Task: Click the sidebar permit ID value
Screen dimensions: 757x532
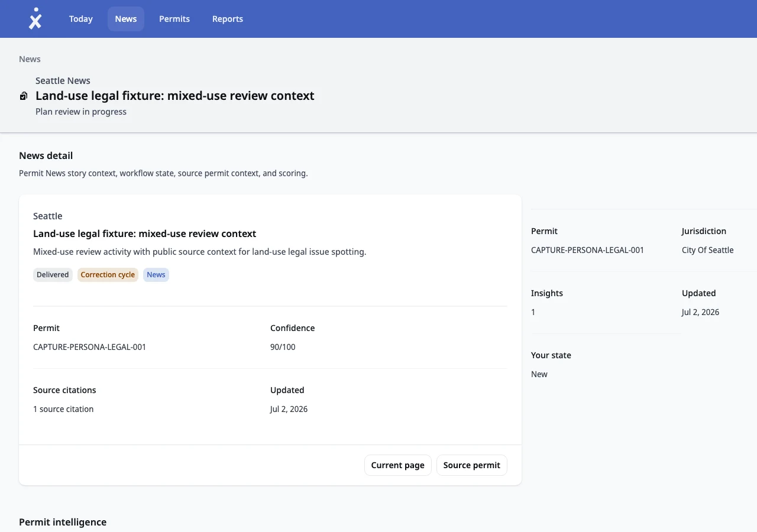Action: coord(588,250)
